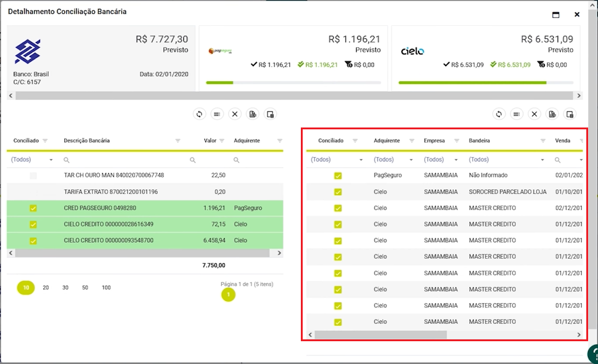Screen dimensions: 598x364
Task: Sort by the Venda column header
Action: pyautogui.click(x=562, y=140)
